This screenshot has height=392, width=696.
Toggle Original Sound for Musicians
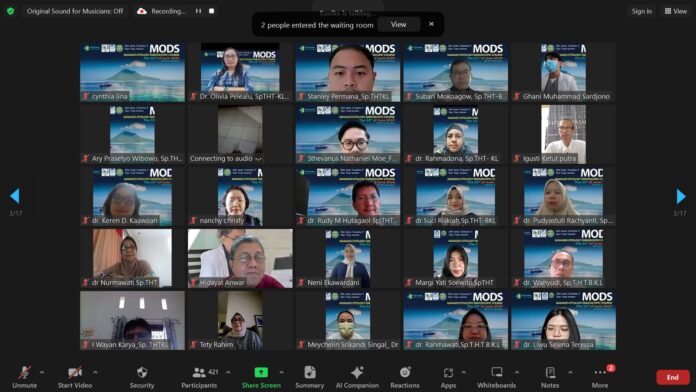click(x=75, y=11)
